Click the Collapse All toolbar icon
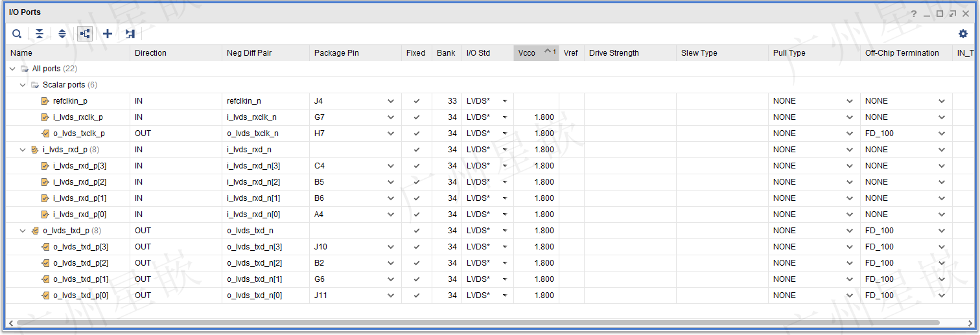 click(x=40, y=34)
